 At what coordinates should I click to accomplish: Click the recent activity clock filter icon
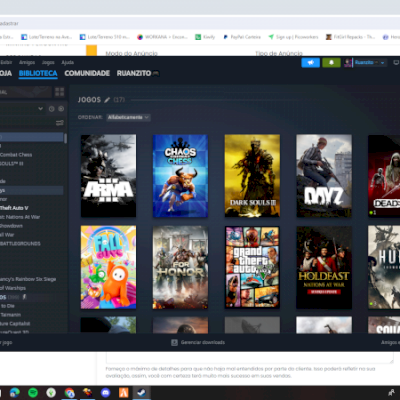tap(51, 109)
